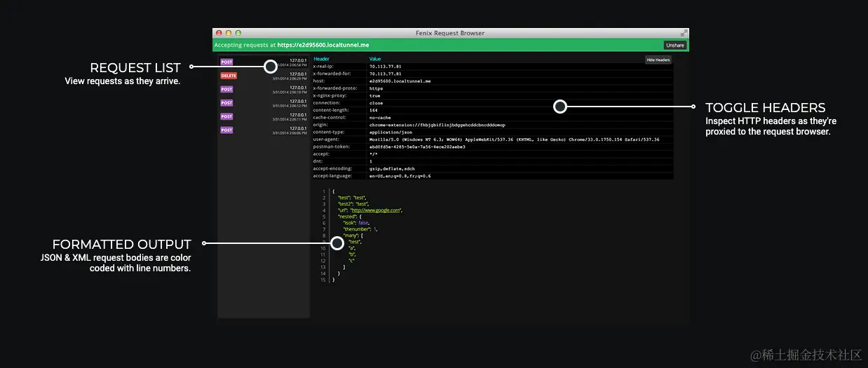Click the origin chrome-extension value
Viewport: 868px width, 368px height.
(438, 125)
